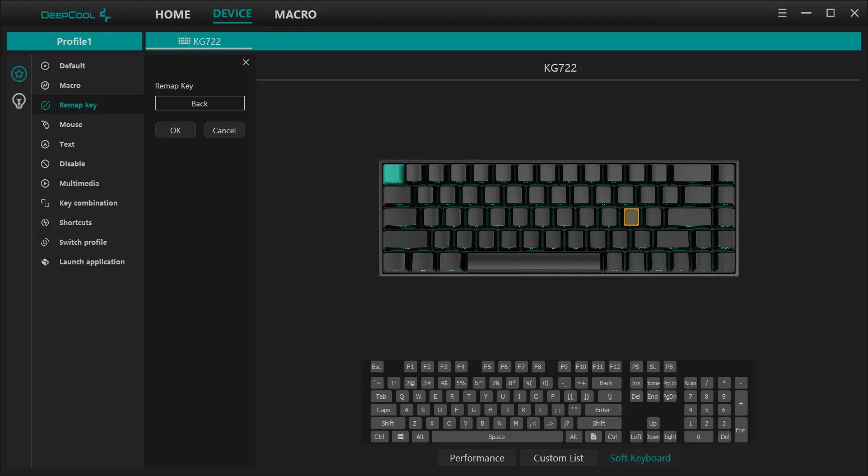Select the Mouse function option

(x=71, y=124)
